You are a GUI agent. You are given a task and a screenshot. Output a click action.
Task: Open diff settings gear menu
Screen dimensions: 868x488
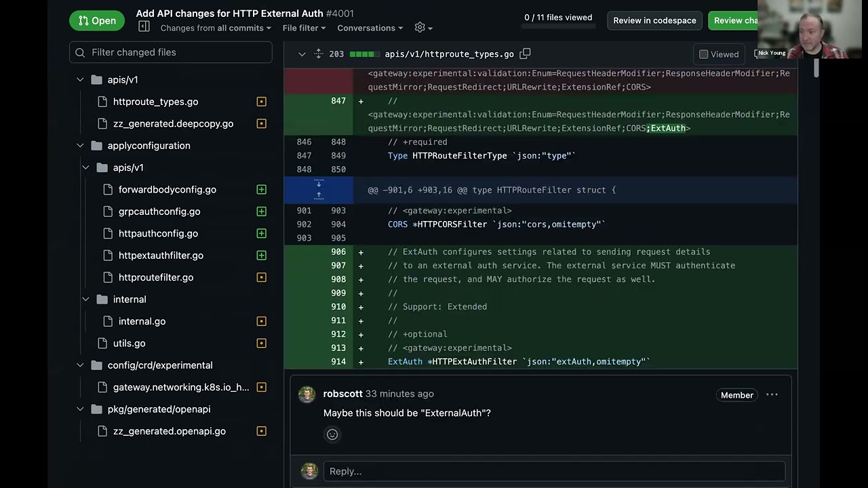[x=423, y=28]
